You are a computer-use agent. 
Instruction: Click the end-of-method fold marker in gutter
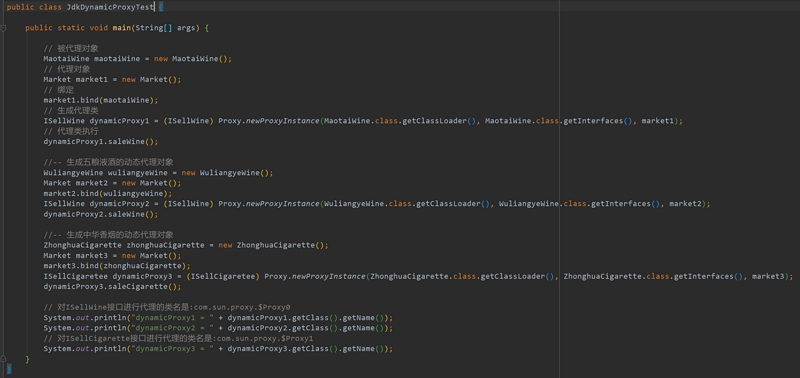tap(3, 360)
